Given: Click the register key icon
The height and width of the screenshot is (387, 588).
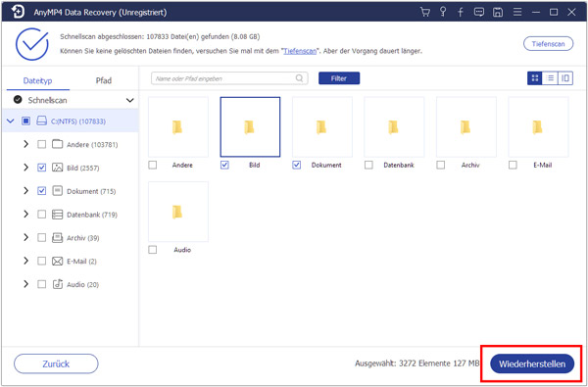Looking at the screenshot, I should tap(443, 12).
